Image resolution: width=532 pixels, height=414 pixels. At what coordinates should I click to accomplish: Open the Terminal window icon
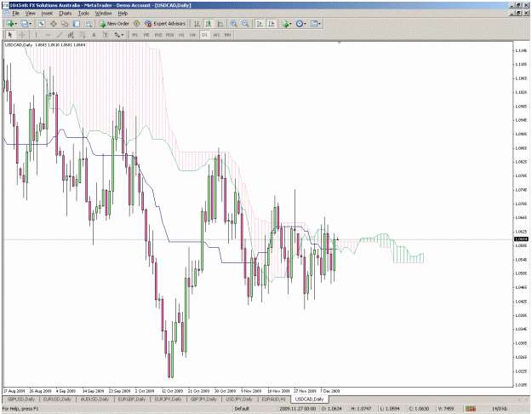pos(77,24)
